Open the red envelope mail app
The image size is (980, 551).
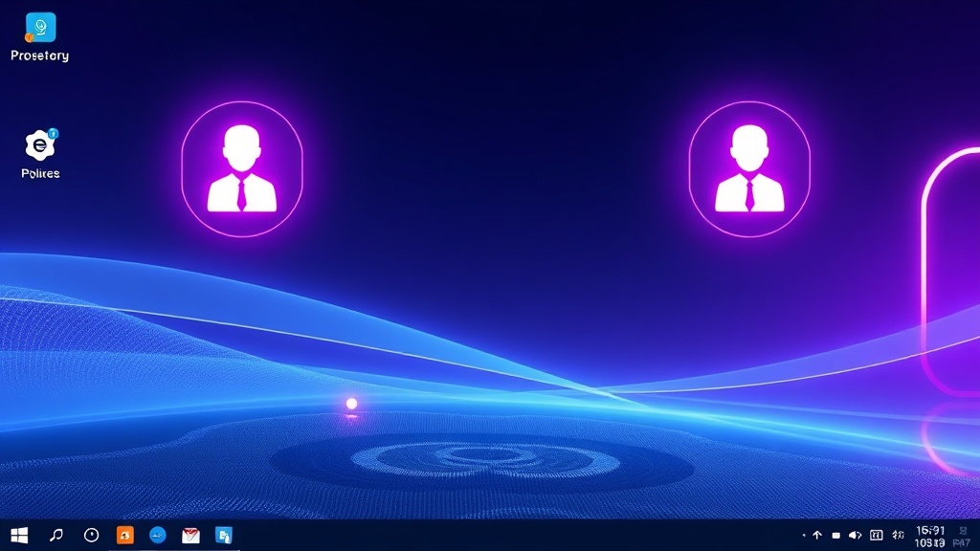pos(190,536)
